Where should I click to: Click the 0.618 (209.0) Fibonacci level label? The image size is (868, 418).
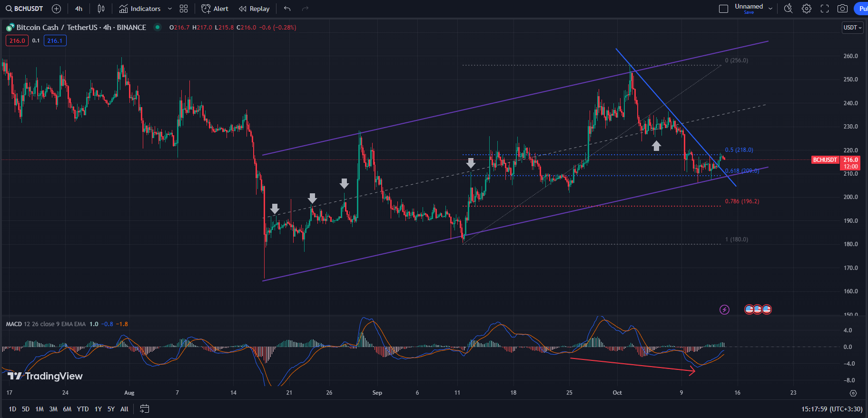[x=742, y=171]
